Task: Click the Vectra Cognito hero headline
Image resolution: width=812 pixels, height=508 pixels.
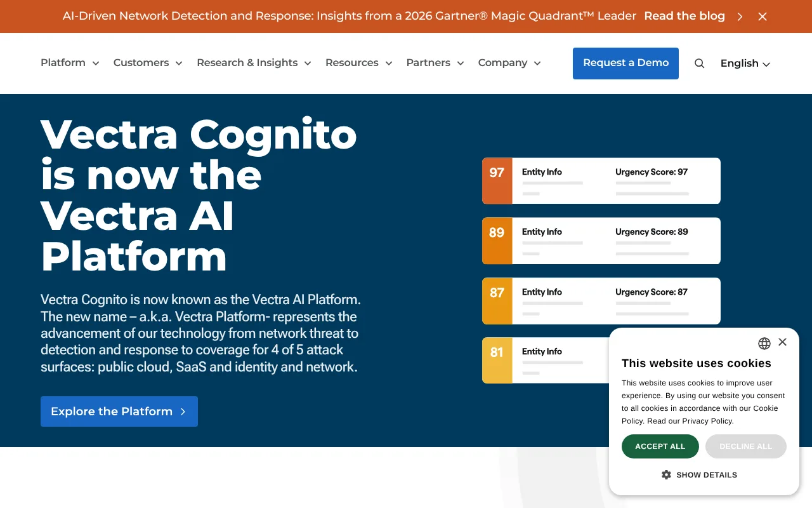Action: (199, 195)
